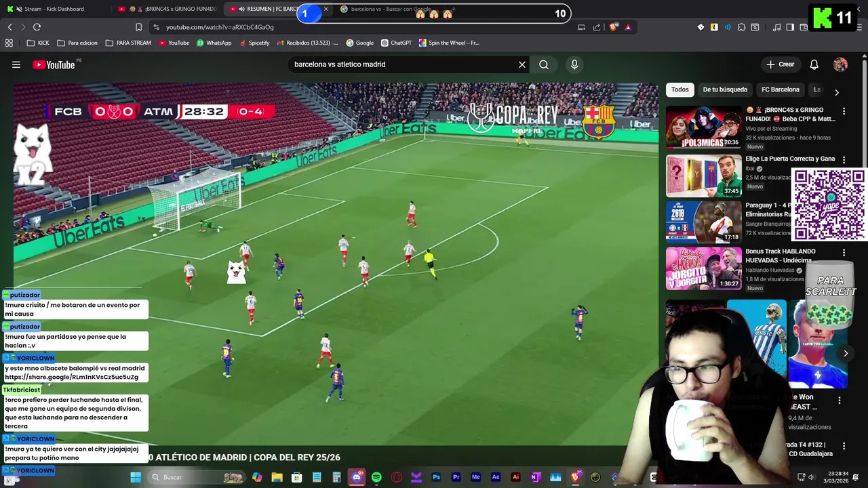
Task: Open File Explorer from the taskbar
Action: point(277,477)
